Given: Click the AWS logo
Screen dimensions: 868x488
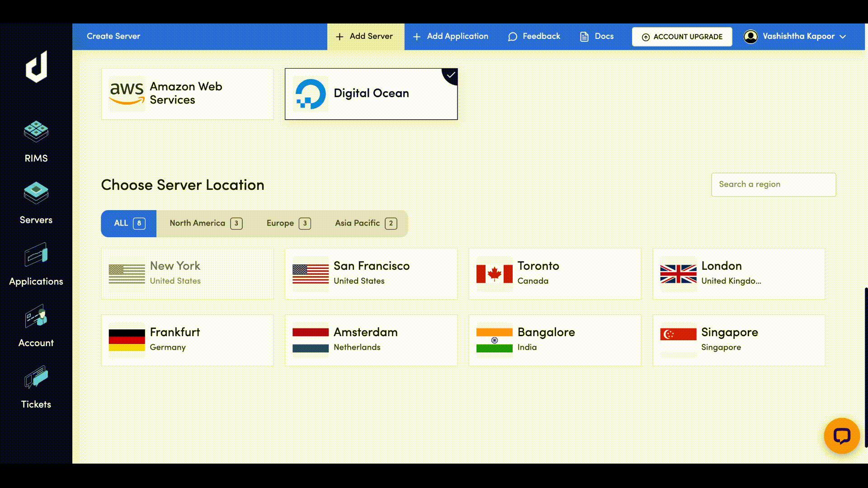Looking at the screenshot, I should coord(127,94).
